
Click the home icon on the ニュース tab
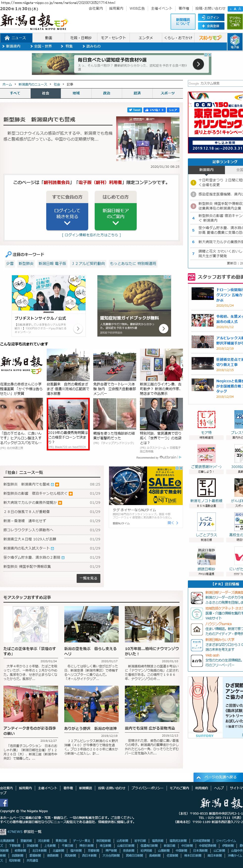[x=7, y=38]
